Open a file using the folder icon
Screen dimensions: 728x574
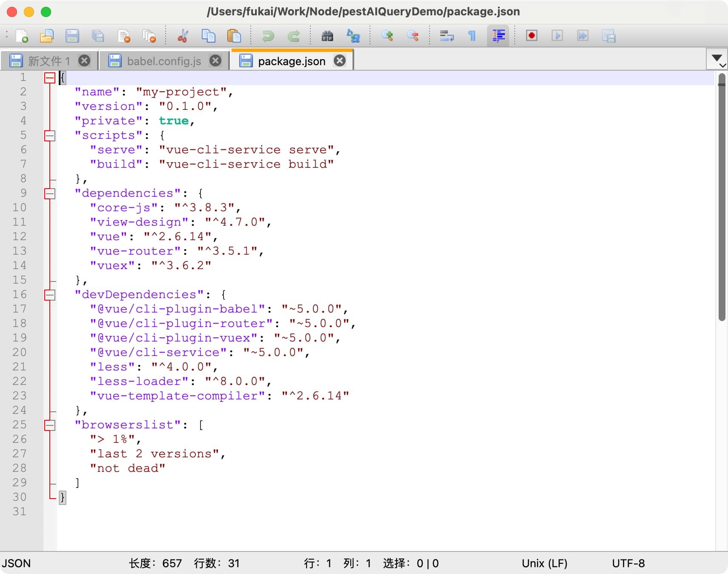point(47,36)
